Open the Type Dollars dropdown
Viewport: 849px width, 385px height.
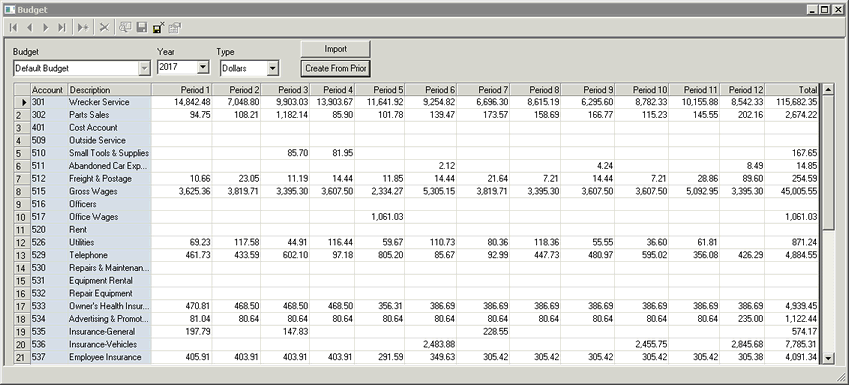272,68
